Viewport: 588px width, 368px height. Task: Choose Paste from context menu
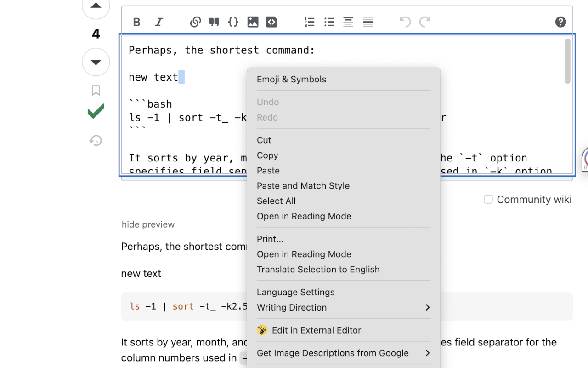coord(344,171)
